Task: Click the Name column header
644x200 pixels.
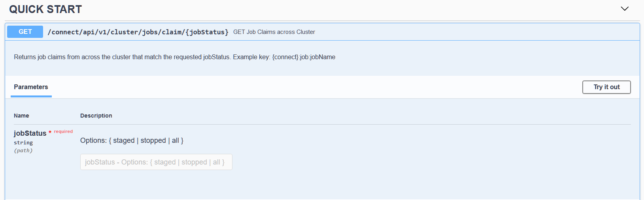Action: coord(21,116)
